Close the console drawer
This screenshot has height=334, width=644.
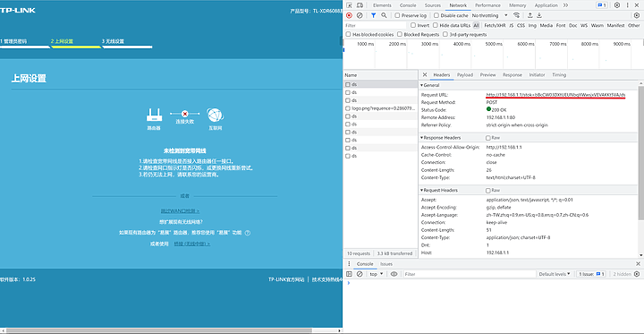click(x=638, y=263)
